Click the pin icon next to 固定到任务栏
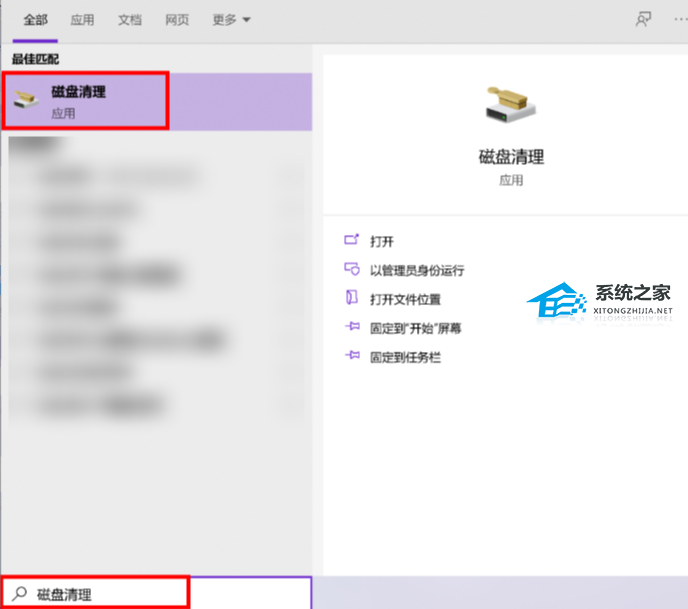The width and height of the screenshot is (688, 609). point(351,356)
